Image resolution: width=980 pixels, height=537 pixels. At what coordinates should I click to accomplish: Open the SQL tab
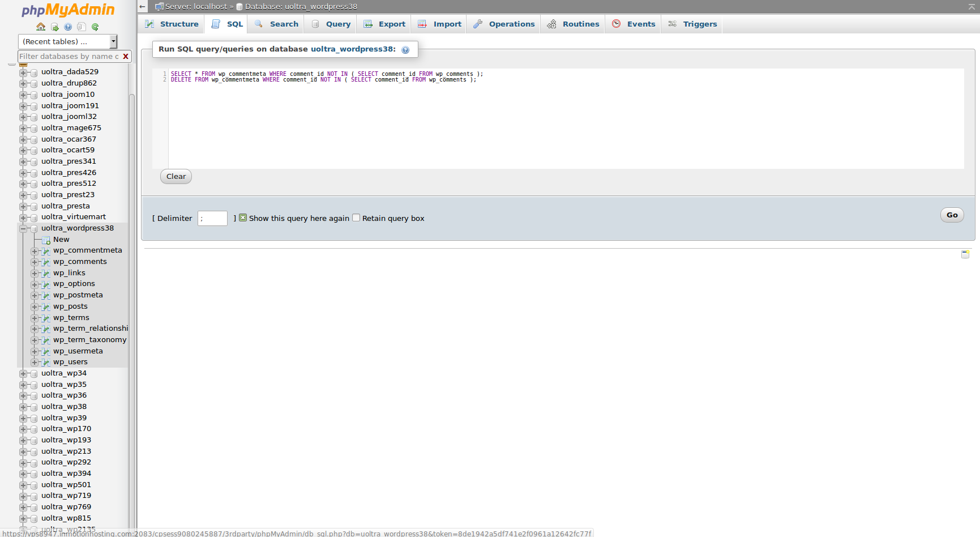pyautogui.click(x=227, y=24)
